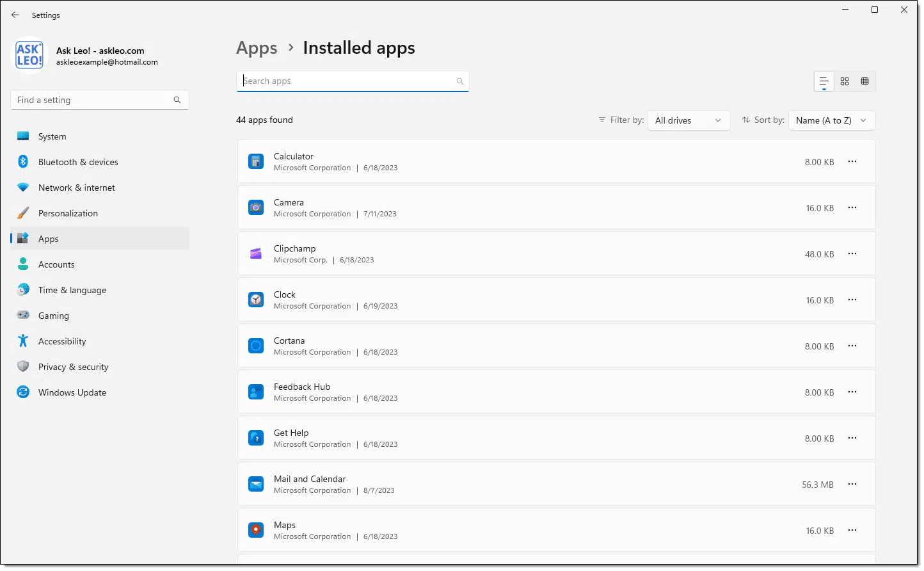Click the search magnifier in Search apps
This screenshot has width=924, height=571.
coord(459,81)
